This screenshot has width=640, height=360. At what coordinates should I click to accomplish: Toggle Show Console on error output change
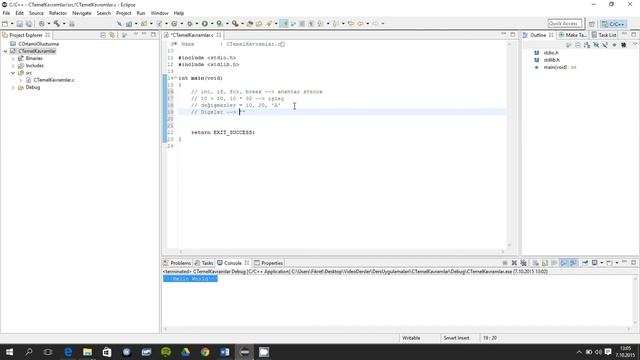click(x=573, y=263)
